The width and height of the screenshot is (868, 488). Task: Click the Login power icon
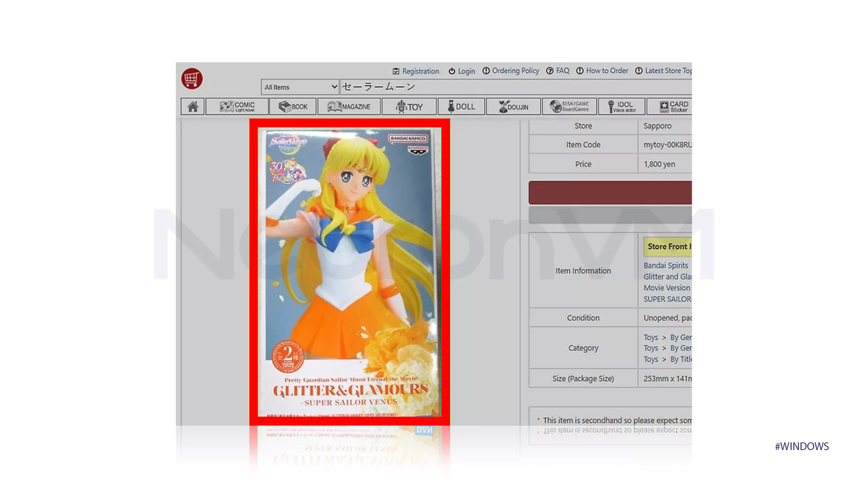click(452, 71)
